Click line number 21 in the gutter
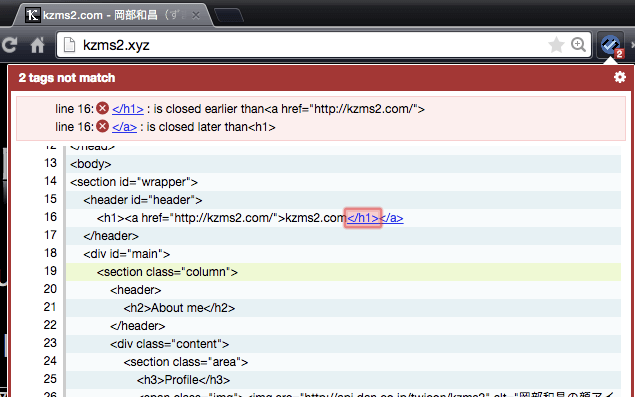The image size is (635, 397). coord(50,307)
